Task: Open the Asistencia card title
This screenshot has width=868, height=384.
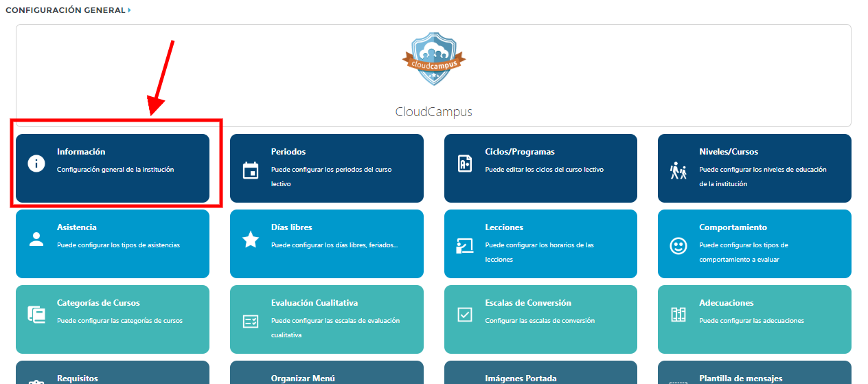Action: click(77, 227)
